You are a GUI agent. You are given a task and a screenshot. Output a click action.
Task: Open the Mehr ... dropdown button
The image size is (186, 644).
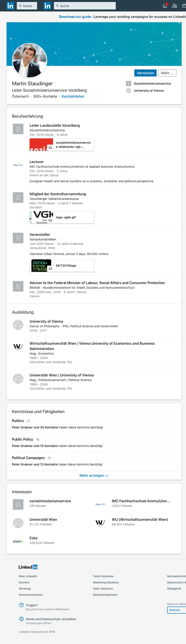167,73
